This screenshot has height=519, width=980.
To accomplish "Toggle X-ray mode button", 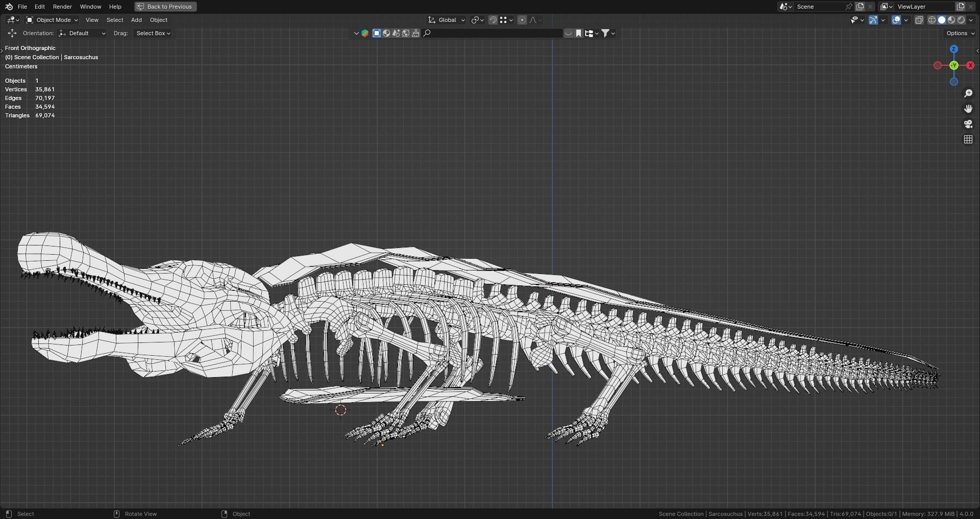I will click(919, 20).
